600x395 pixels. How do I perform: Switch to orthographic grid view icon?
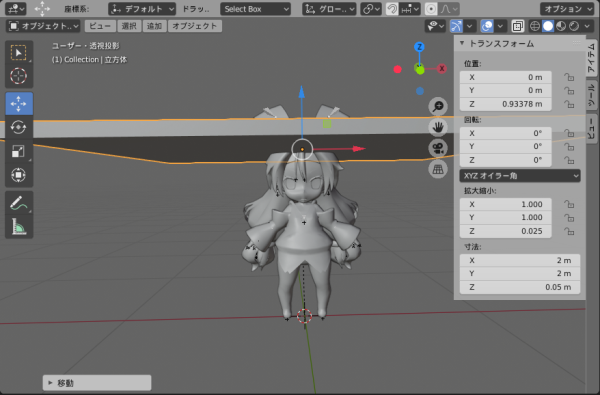pos(438,169)
